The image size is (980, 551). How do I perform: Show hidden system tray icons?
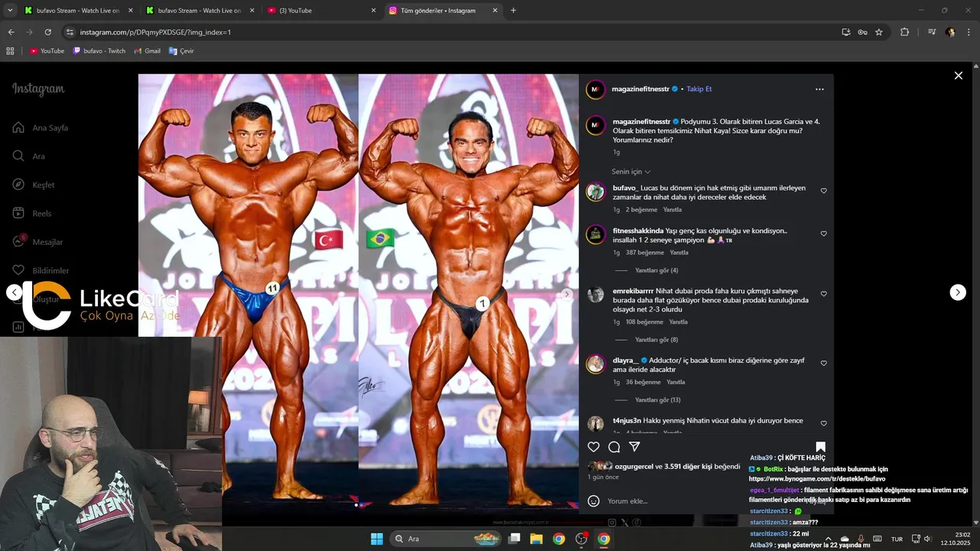coord(828,539)
